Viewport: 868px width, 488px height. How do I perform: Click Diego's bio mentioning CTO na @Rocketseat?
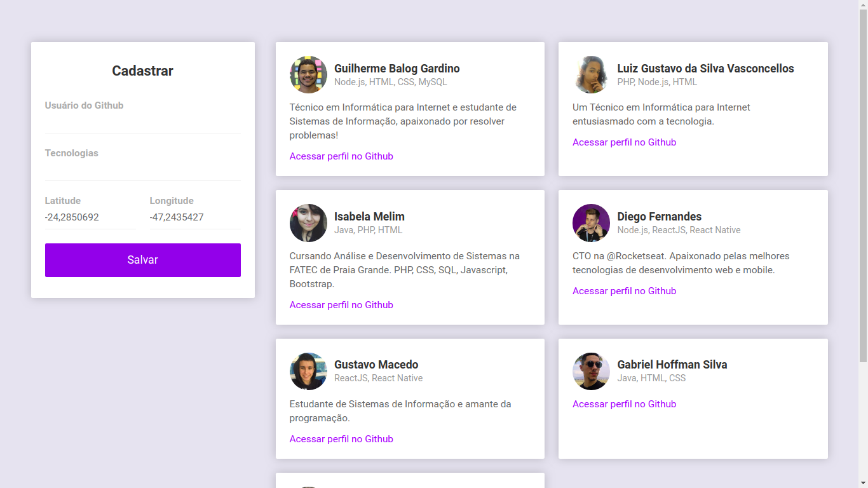[x=681, y=263]
